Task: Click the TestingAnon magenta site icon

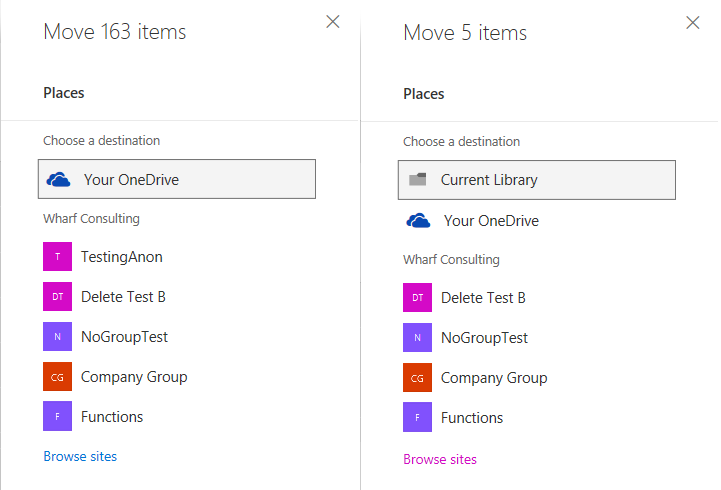Action: point(58,257)
